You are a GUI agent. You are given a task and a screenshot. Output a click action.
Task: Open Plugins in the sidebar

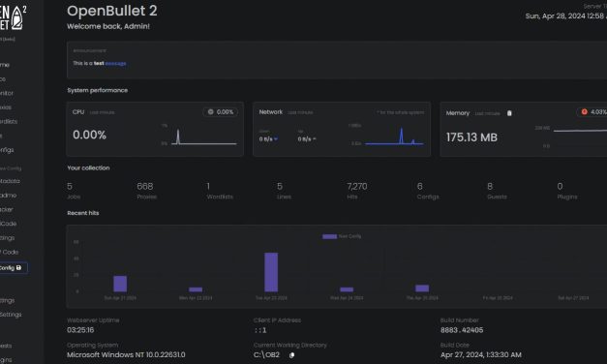tap(6, 360)
